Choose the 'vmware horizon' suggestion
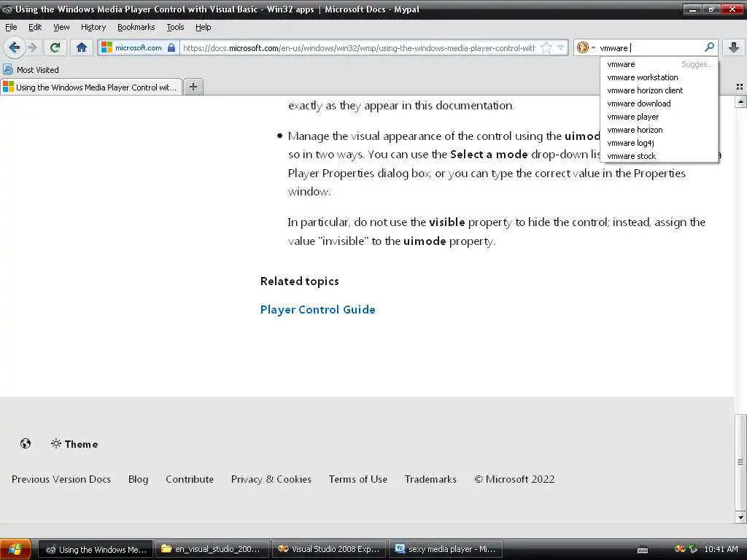 [659, 130]
